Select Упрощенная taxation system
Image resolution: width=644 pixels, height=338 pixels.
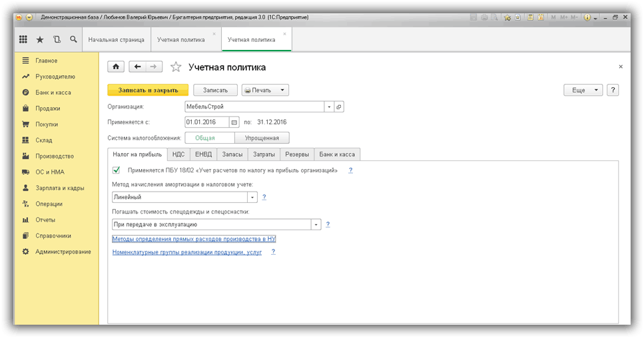[x=262, y=138]
